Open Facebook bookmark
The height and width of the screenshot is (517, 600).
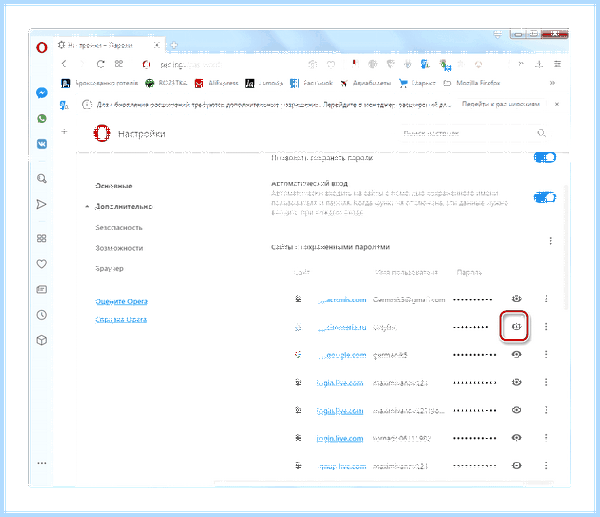[311, 83]
